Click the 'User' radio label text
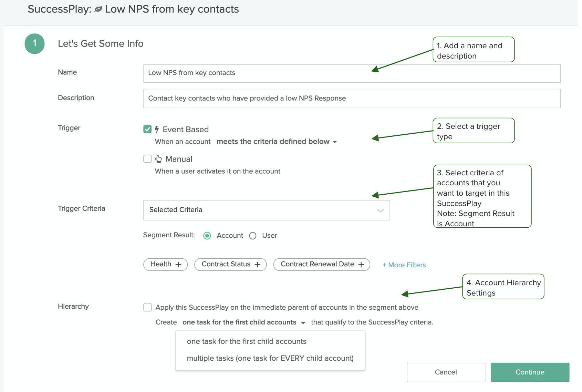582x392 pixels. tap(270, 236)
